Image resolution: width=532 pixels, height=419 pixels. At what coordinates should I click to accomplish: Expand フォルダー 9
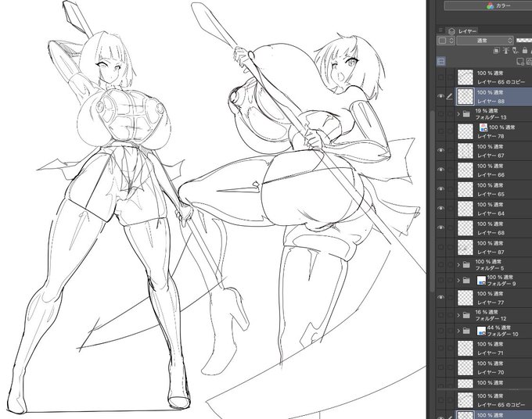click(458, 281)
